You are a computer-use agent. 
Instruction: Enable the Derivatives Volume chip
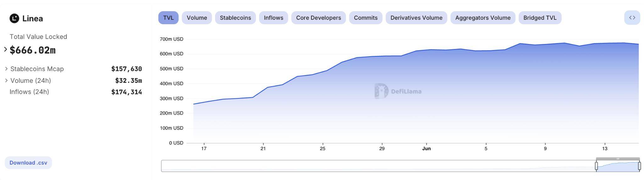(x=416, y=18)
